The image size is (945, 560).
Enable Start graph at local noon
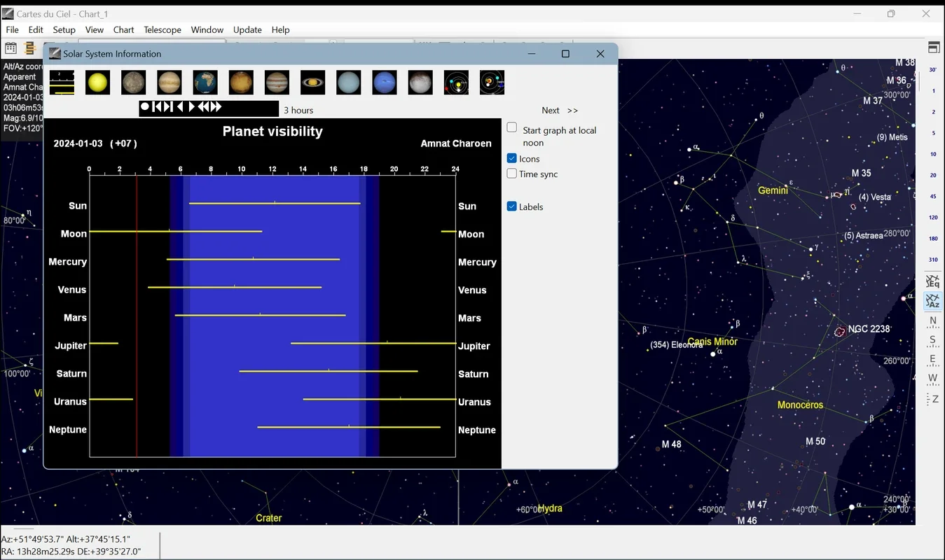point(512,127)
